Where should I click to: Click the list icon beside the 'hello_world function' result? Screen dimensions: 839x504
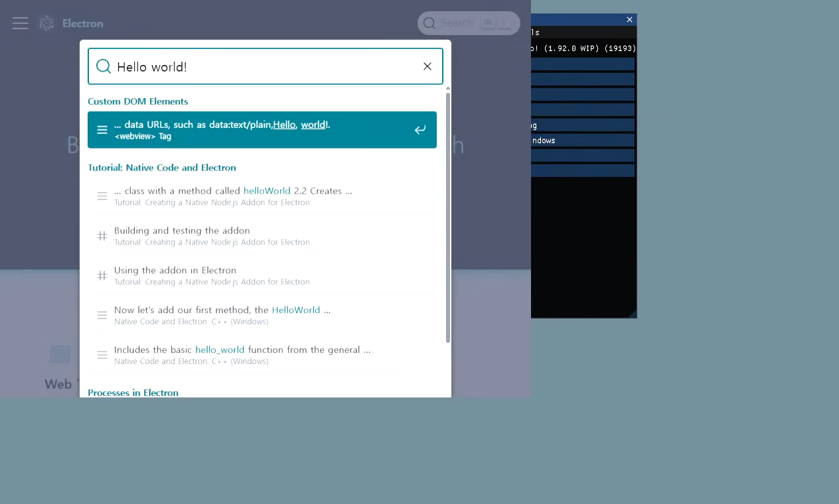click(102, 355)
